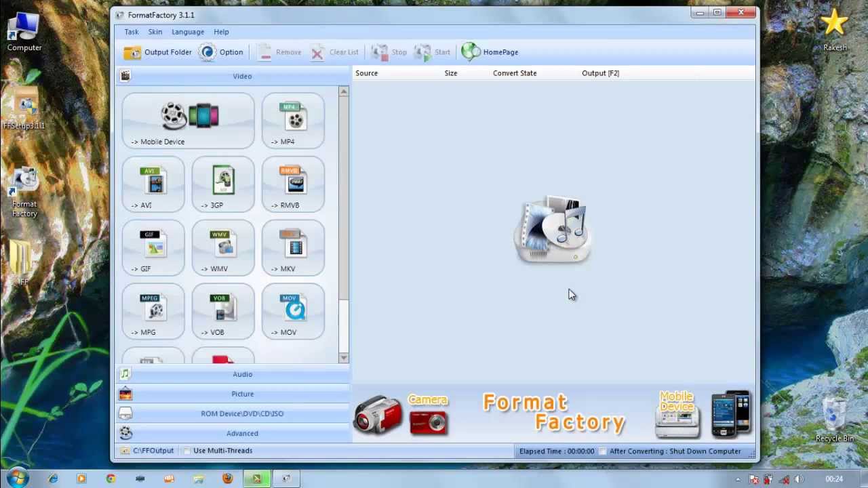Screen dimensions: 868x488
Task: Show hidden system tray icons arrow
Action: pyautogui.click(x=738, y=479)
